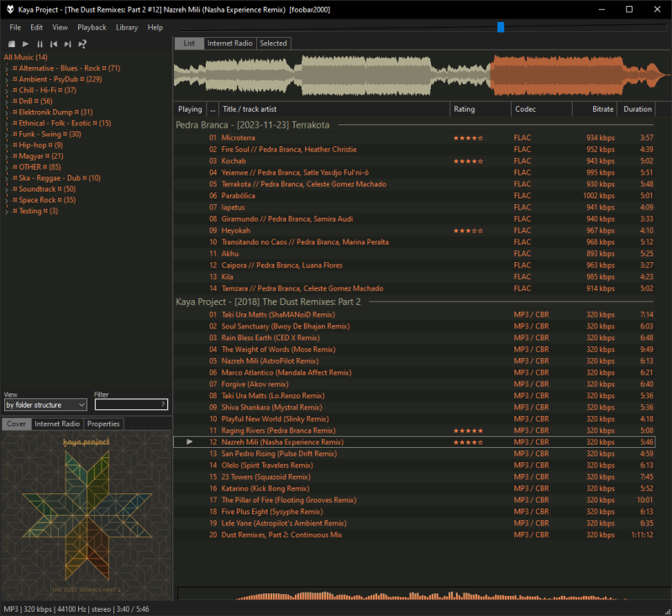
Task: Go to the previous track
Action: pyautogui.click(x=54, y=44)
